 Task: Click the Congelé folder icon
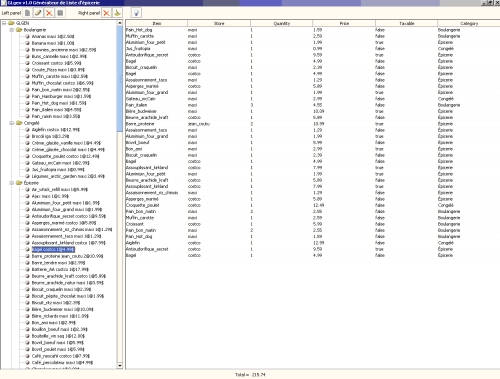[19, 123]
